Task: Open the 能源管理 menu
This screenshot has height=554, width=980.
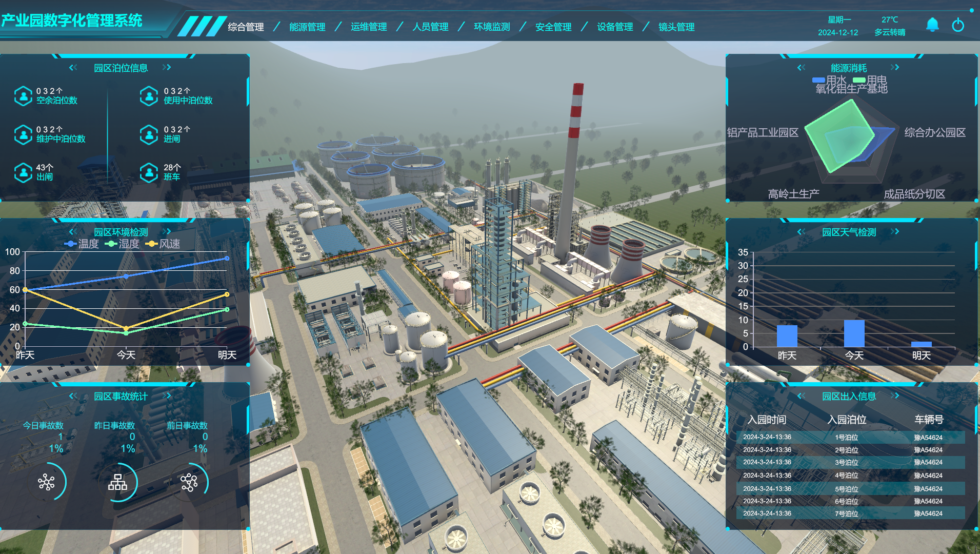Action: coord(307,27)
